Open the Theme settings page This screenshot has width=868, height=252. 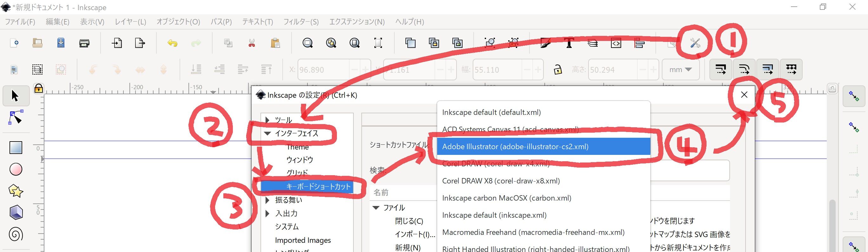coord(298,147)
